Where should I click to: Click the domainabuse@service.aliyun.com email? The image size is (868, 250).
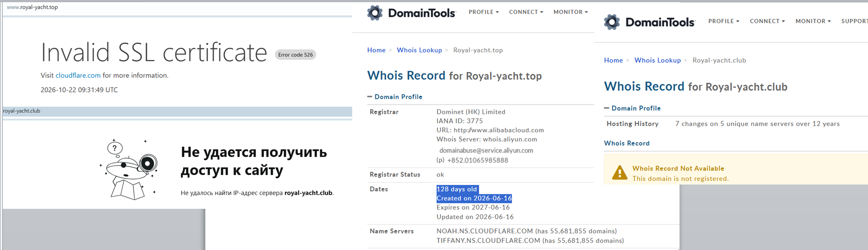pos(486,150)
